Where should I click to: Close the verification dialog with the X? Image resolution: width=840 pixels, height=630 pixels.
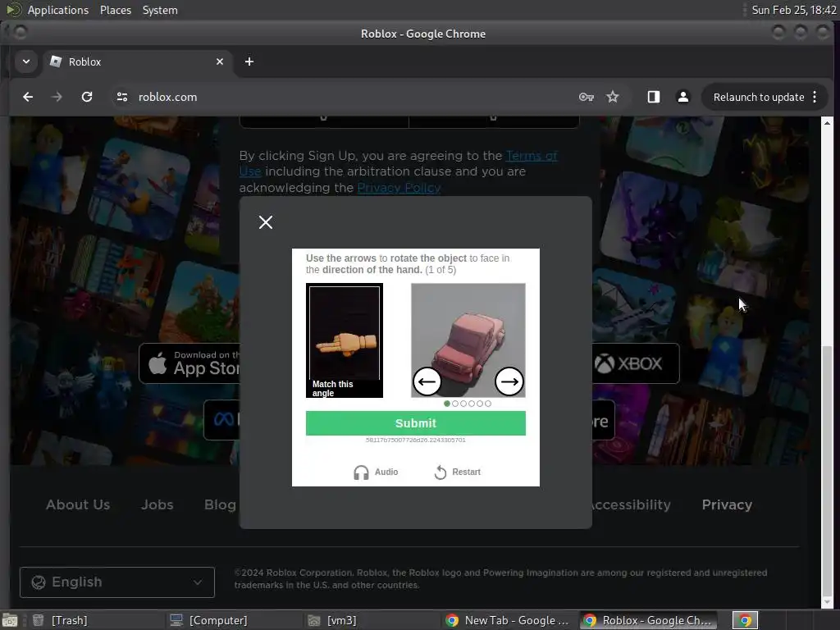[266, 221]
